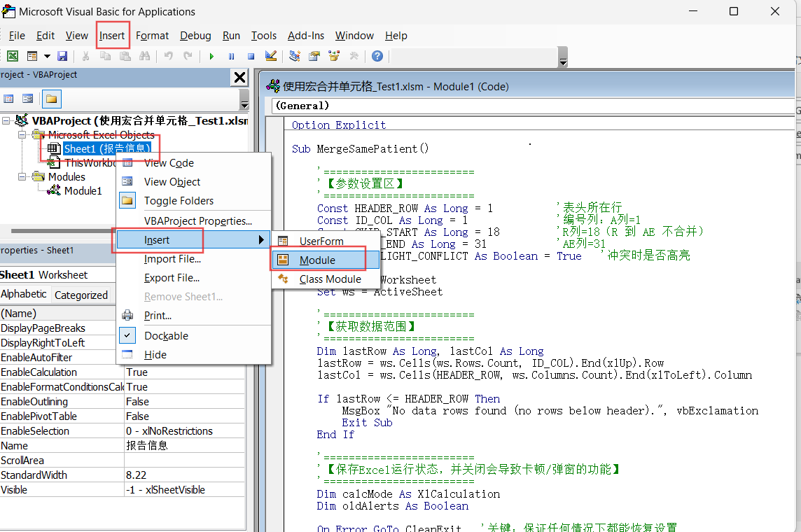
Task: Open the Insert UserForm toolbar dropdown arrow
Action: [x=47, y=56]
